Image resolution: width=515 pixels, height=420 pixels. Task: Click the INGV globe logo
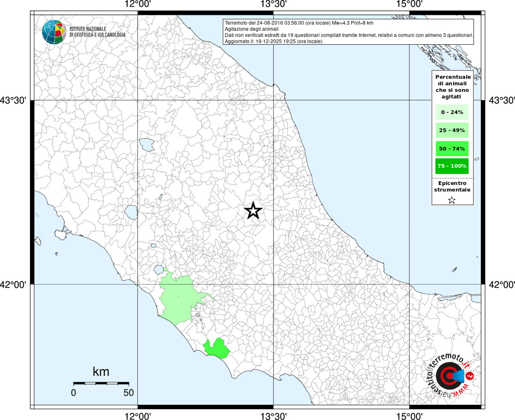pos(54,32)
